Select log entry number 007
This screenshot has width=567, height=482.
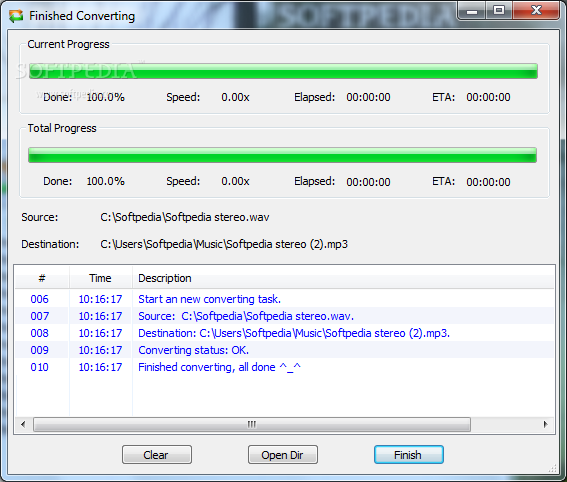tap(39, 316)
